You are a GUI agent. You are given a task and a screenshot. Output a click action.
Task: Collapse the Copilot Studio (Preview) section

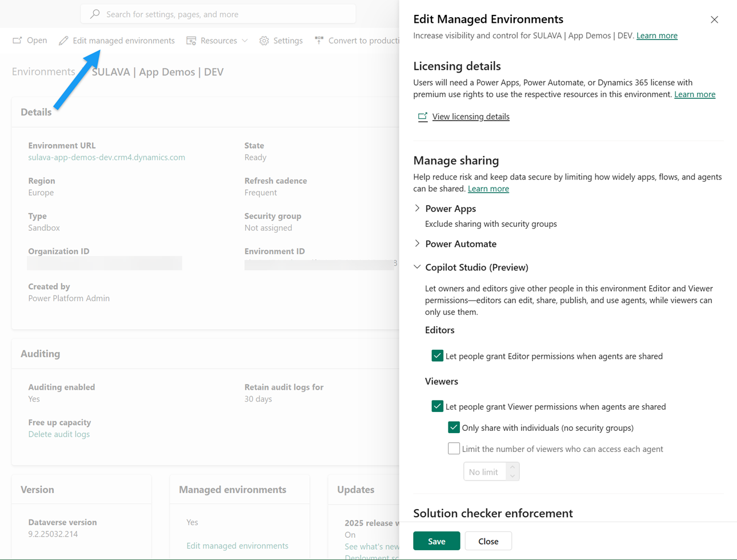(417, 267)
